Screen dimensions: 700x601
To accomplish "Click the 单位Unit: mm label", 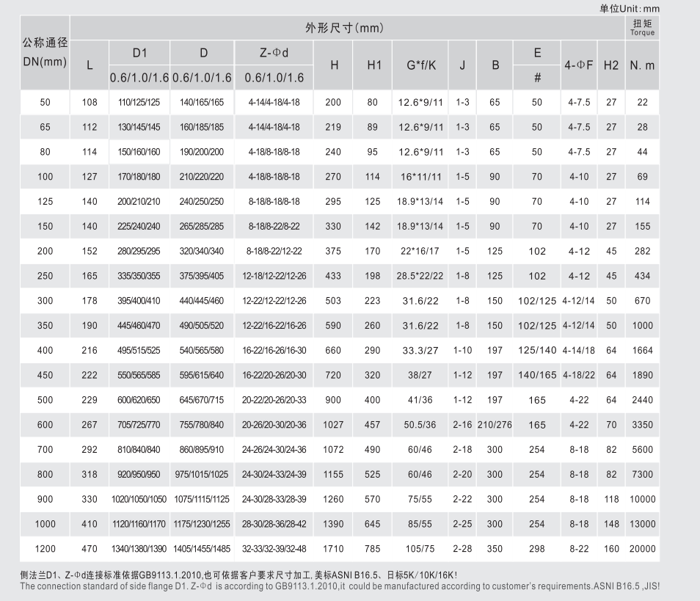I will click(x=630, y=8).
